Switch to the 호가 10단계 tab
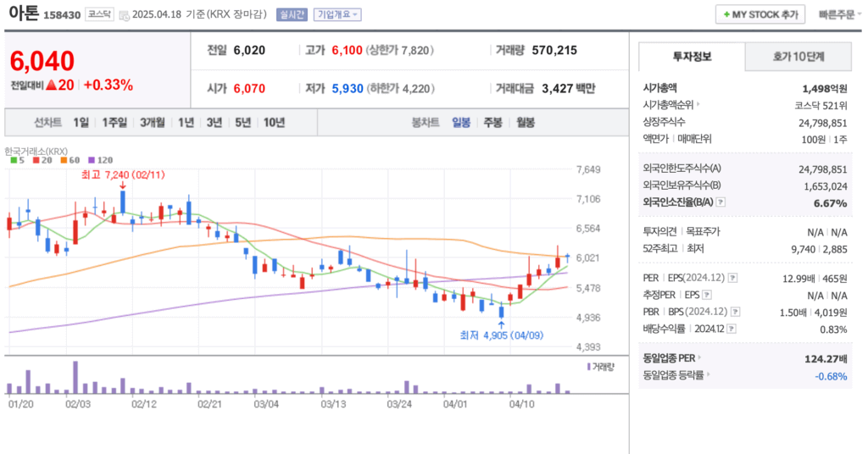This screenshot has height=454, width=868. (798, 57)
